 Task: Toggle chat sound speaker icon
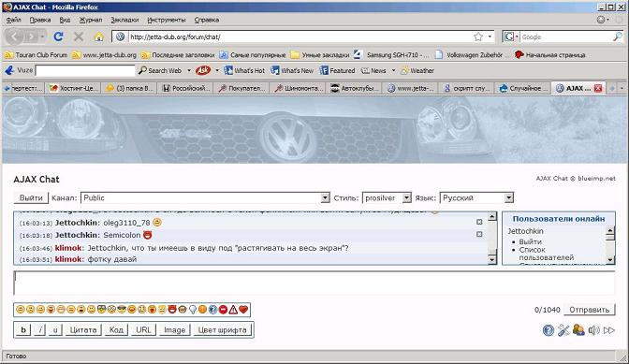click(593, 330)
